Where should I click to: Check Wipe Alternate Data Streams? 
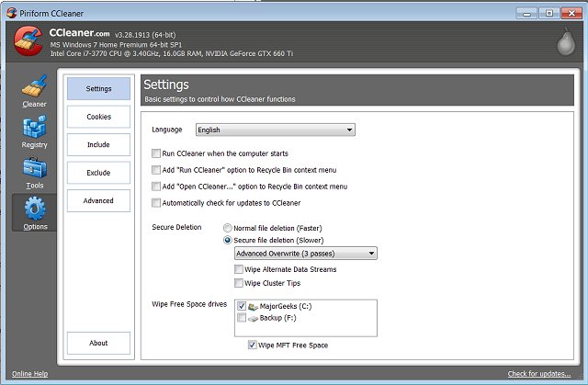click(x=239, y=269)
